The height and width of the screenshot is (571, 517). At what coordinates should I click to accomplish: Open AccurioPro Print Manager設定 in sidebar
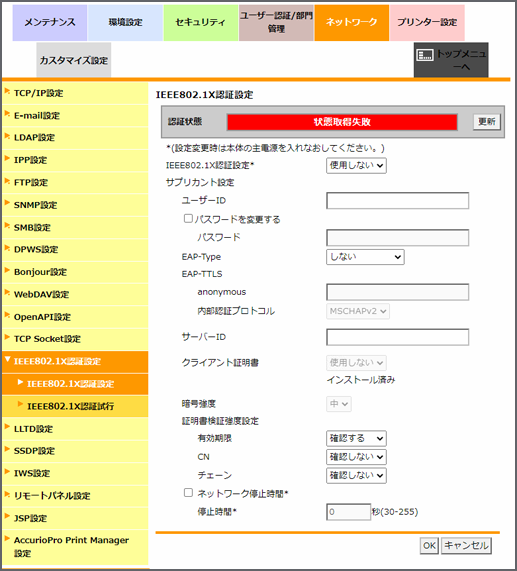tap(75, 547)
